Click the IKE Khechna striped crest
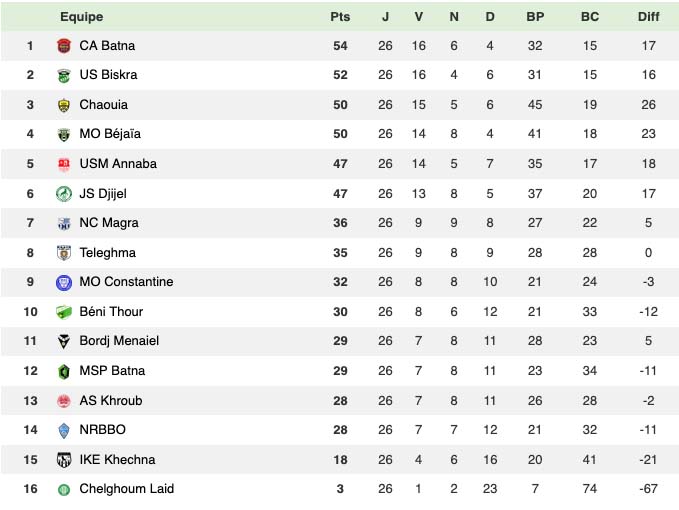Image resolution: width=679 pixels, height=510 pixels. [x=64, y=460]
